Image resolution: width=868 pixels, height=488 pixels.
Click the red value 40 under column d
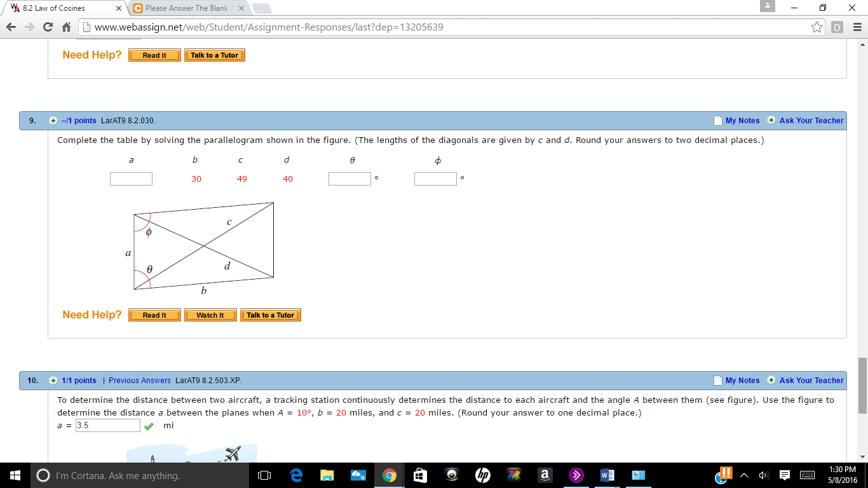point(288,179)
